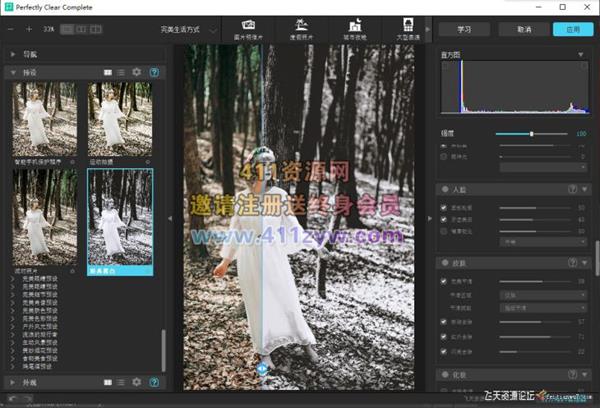Click the 取消 cancel button
Screen dimensions: 600x408
[x=524, y=30]
